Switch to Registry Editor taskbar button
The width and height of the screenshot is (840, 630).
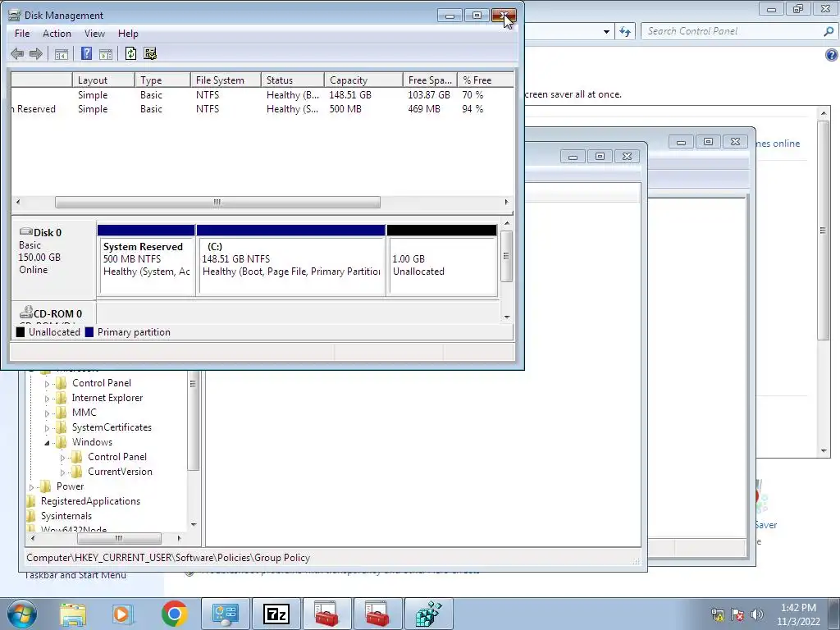(x=428, y=614)
